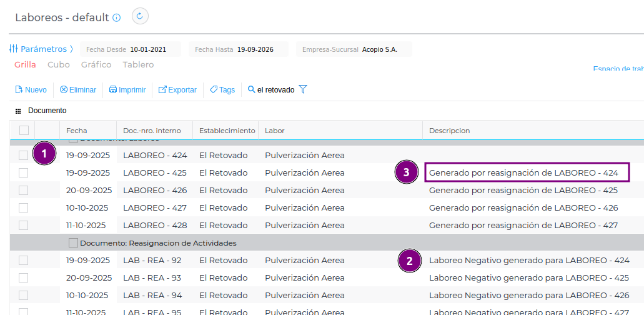
Task: Click the LABOREO - 428 document cell
Action: 155,226
